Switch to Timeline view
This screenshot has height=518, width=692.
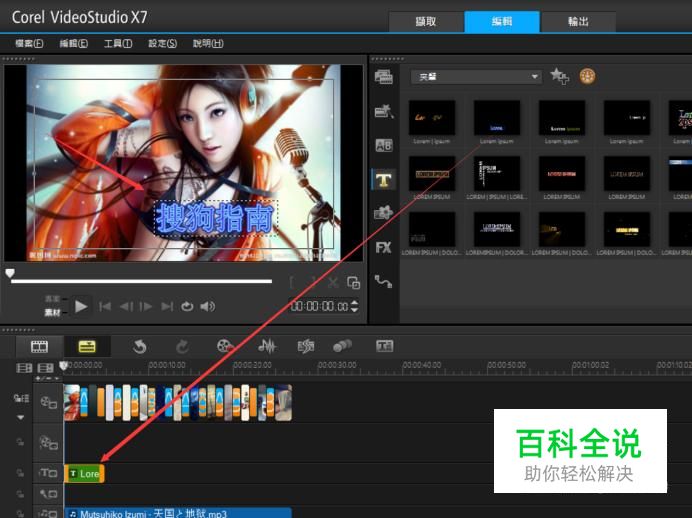click(87, 347)
